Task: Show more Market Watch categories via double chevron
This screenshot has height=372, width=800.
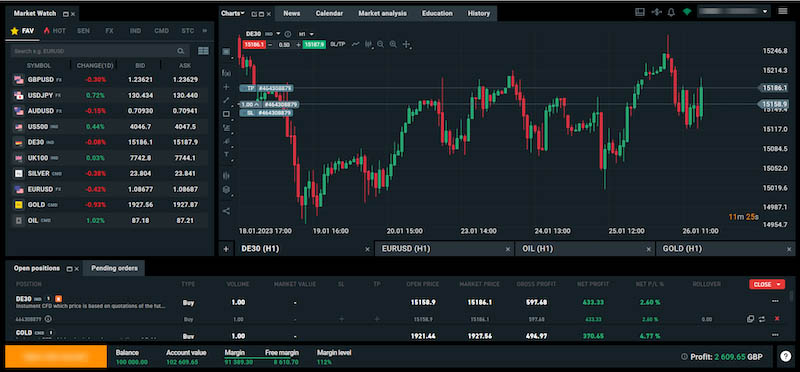Action: 205,31
